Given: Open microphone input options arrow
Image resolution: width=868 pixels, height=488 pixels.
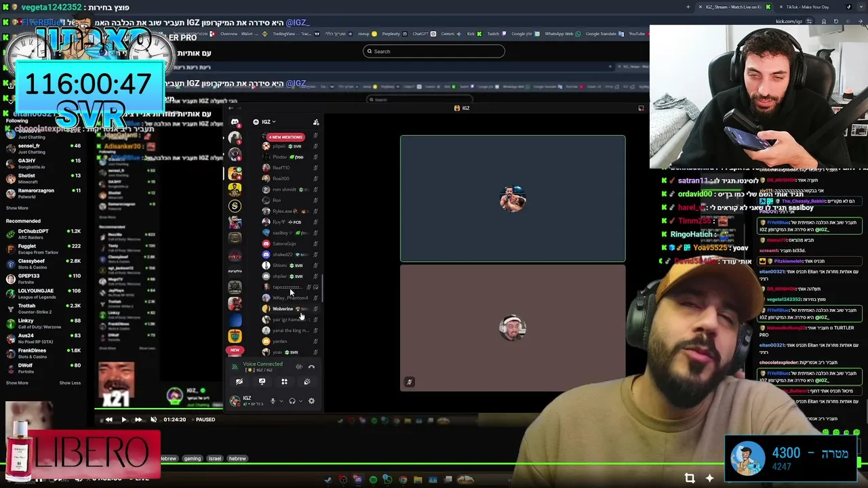Looking at the screenshot, I should tap(281, 401).
